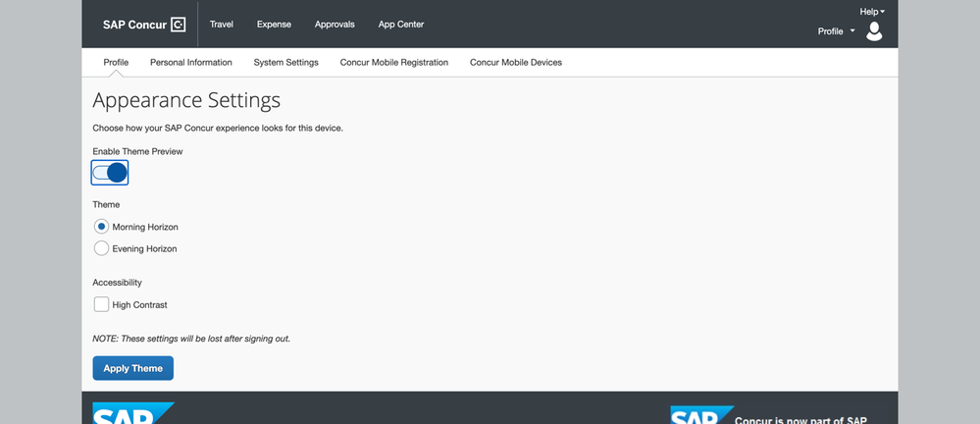Open the Expense menu
Image resolution: width=980 pixels, height=424 pixels.
pos(274,25)
